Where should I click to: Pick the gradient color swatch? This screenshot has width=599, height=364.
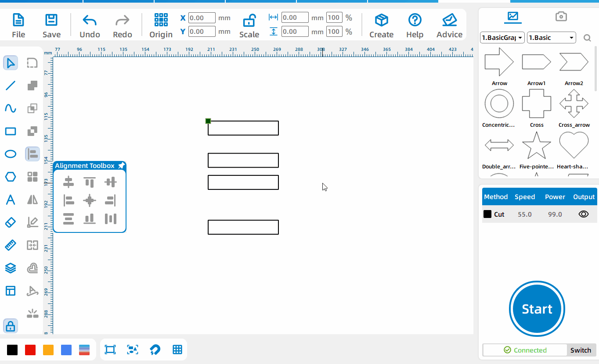coord(84,350)
